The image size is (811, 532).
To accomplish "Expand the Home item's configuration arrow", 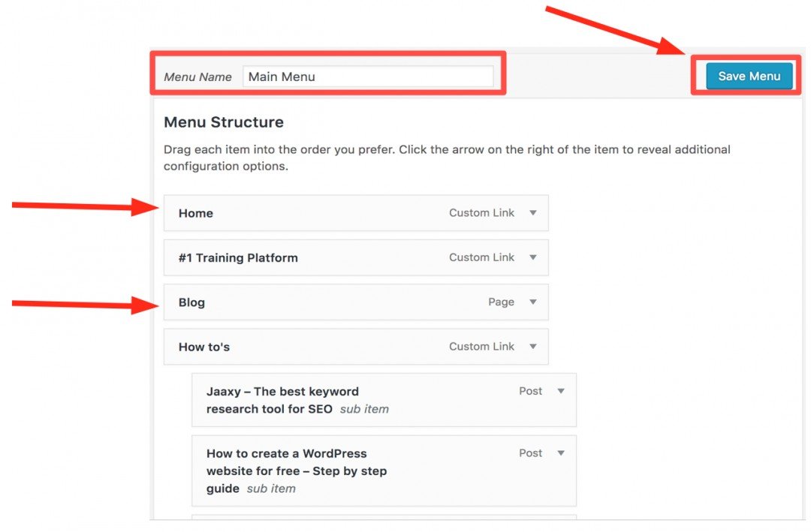I will coord(533,212).
